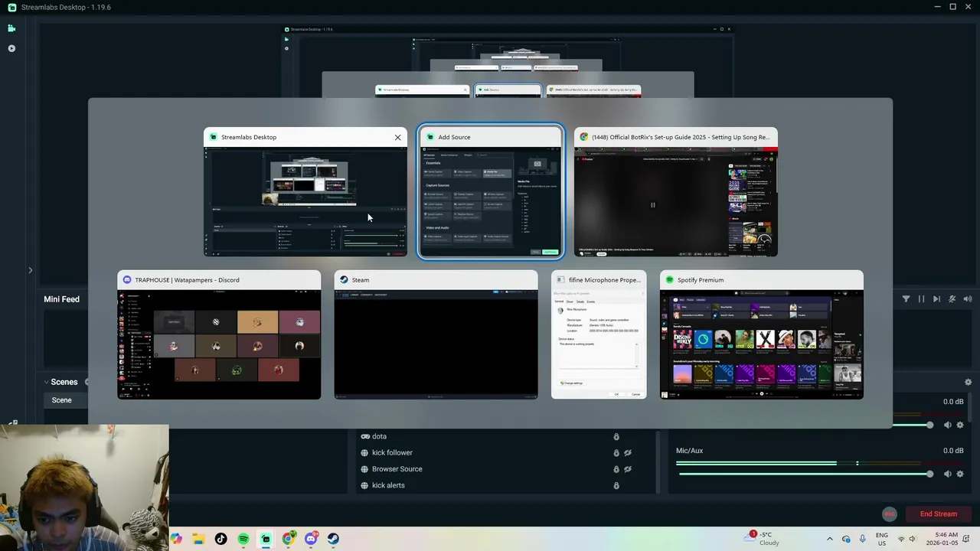Skip to the next alert

936,299
